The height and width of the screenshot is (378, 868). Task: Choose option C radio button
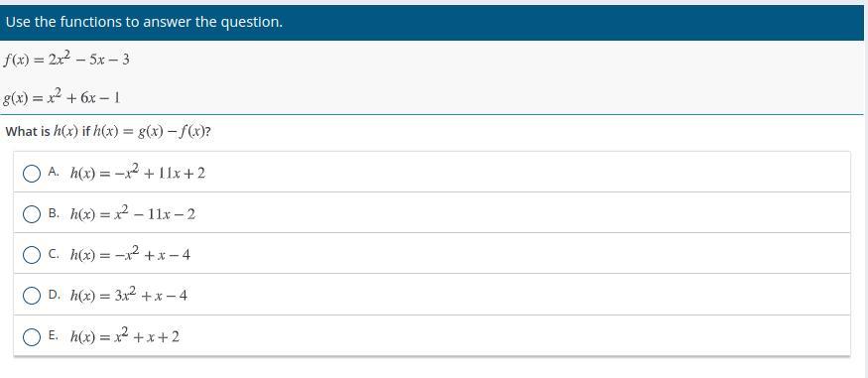(x=32, y=255)
